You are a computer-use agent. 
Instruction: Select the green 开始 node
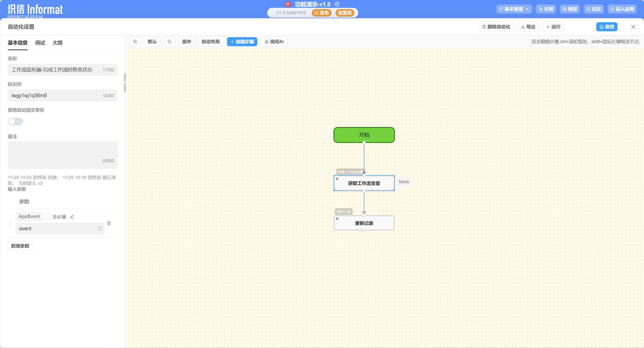364,135
